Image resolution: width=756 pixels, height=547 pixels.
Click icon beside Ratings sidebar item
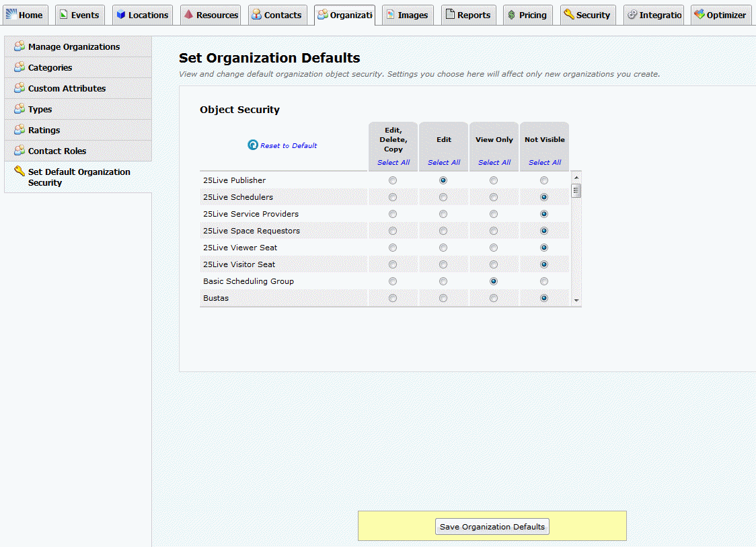20,129
